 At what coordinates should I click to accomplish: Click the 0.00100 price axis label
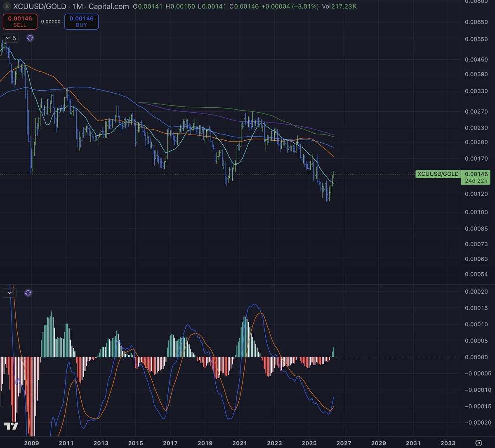point(476,212)
